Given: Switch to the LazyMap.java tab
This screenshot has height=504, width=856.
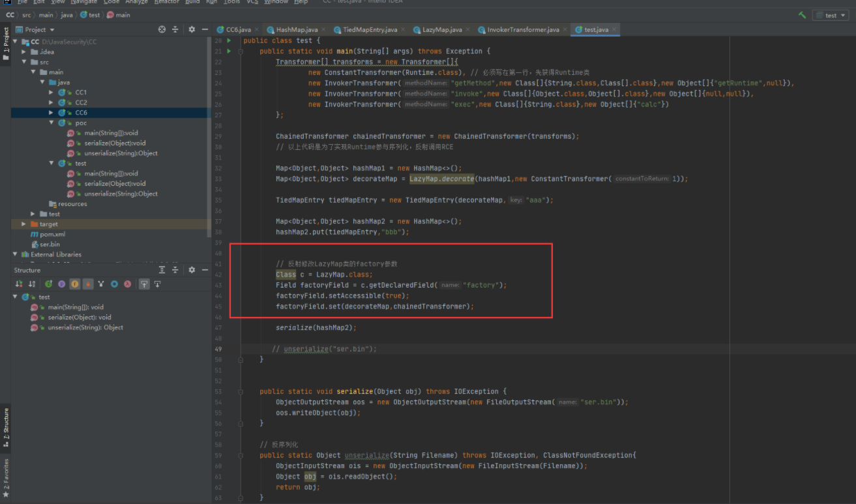Looking at the screenshot, I should click(442, 29).
